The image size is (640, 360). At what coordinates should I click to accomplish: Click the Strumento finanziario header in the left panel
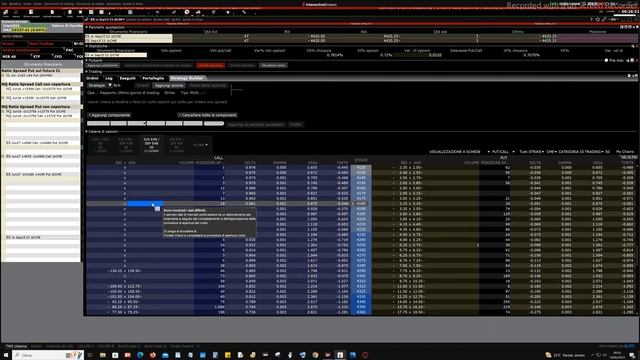(43, 64)
